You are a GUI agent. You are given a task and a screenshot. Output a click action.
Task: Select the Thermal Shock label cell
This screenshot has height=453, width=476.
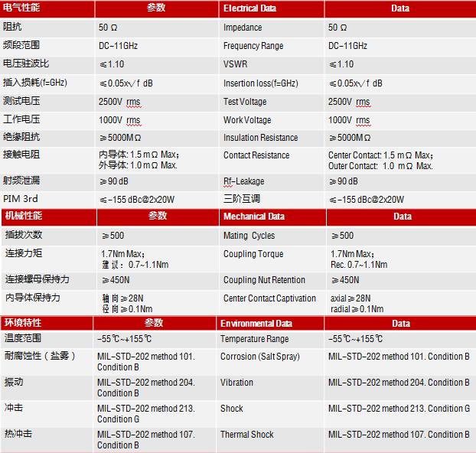pos(246,435)
